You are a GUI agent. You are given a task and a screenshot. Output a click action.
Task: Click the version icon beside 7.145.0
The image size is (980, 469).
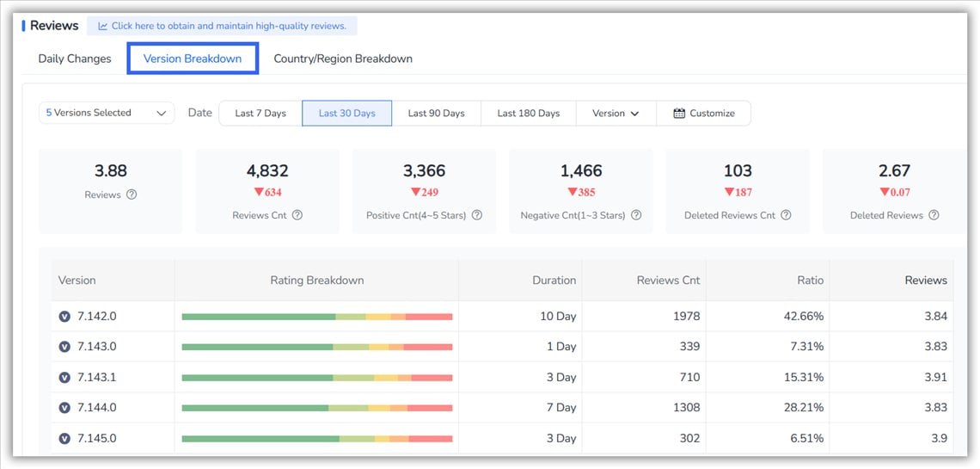tap(64, 438)
